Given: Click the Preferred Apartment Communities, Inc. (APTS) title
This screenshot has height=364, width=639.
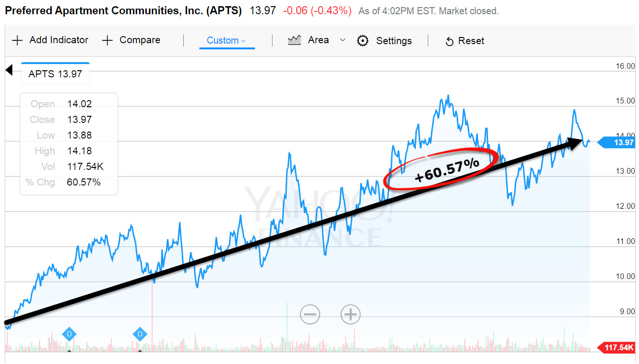Looking at the screenshot, I should click(123, 10).
